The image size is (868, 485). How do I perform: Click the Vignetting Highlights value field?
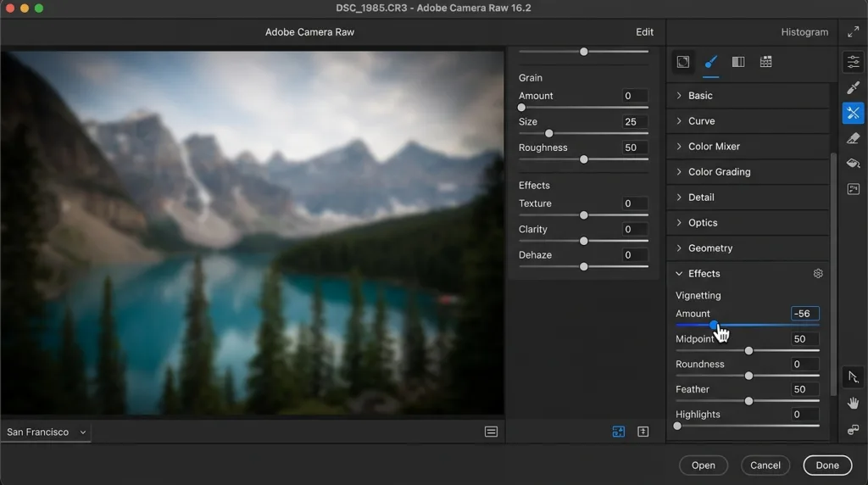pos(805,414)
